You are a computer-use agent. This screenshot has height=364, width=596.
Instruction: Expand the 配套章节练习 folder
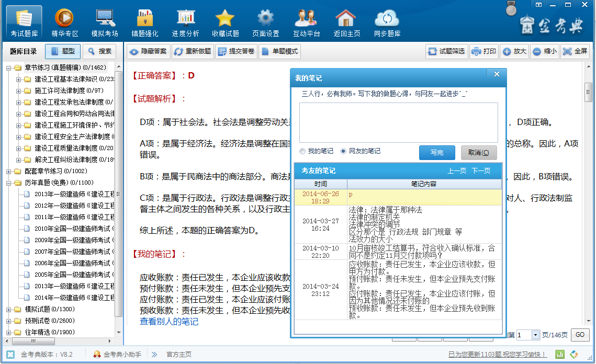8,172
